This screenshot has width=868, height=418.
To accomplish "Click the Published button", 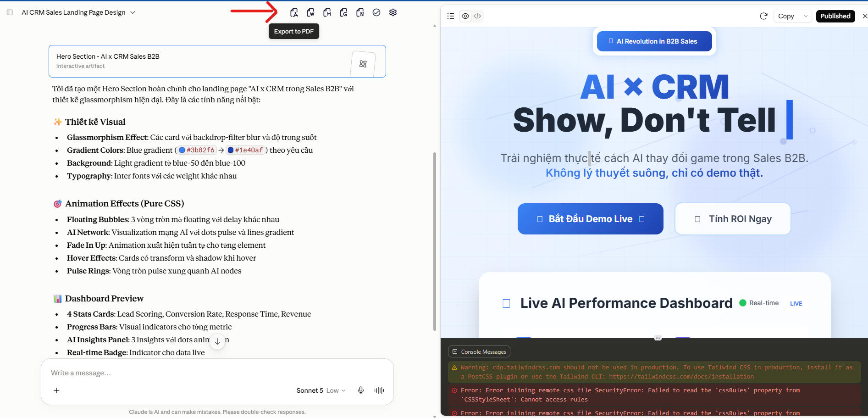I will [x=835, y=16].
